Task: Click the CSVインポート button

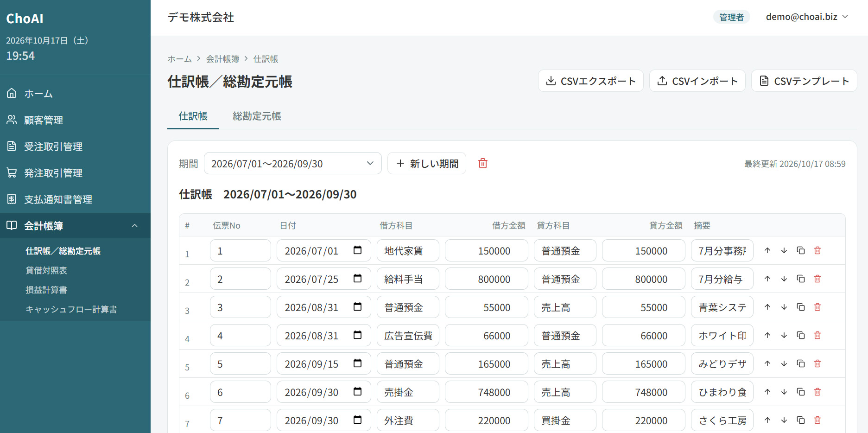Action: coord(697,81)
